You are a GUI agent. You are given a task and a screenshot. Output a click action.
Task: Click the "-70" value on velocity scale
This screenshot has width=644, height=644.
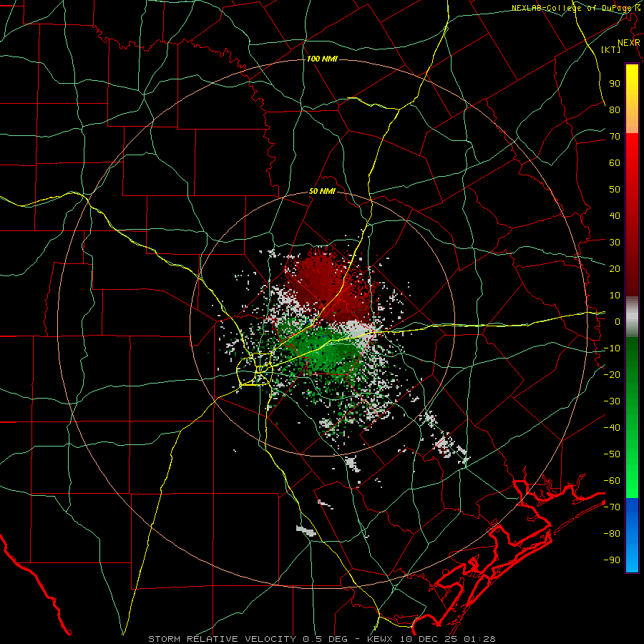pyautogui.click(x=612, y=507)
